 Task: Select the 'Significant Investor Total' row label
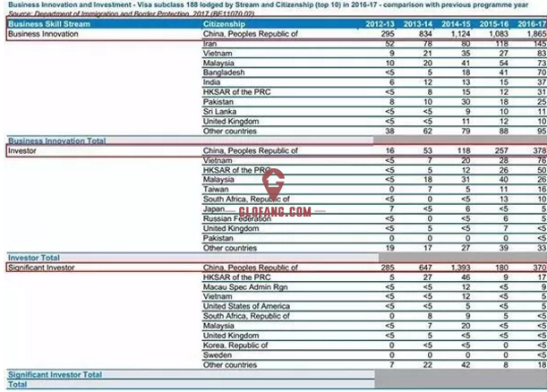click(x=55, y=375)
